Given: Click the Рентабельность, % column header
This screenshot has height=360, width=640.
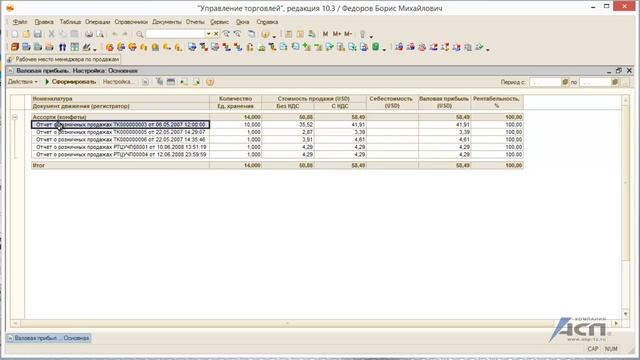Looking at the screenshot, I should [496, 102].
